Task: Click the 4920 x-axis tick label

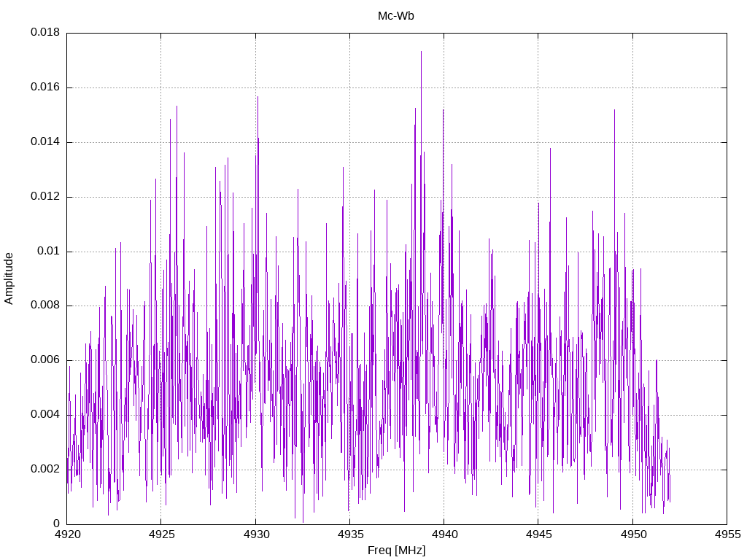Action: pos(68,534)
